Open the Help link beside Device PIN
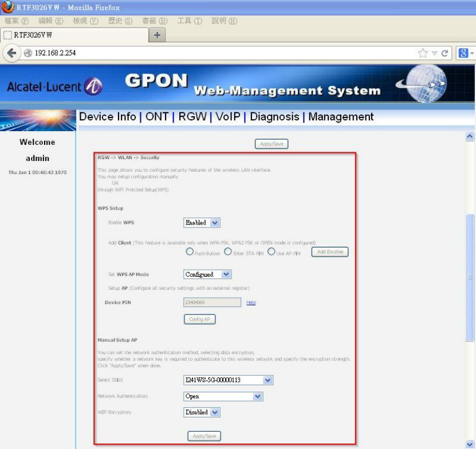The height and width of the screenshot is (449, 476). 251,302
